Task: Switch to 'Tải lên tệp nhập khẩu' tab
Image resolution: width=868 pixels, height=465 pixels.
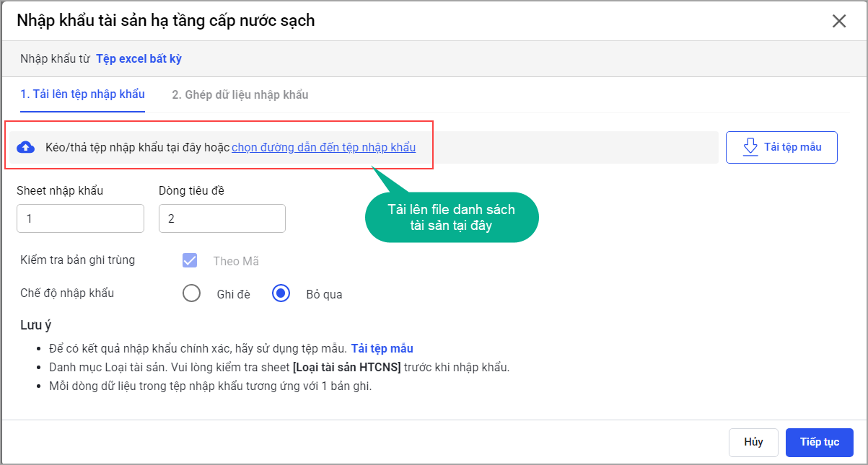Action: click(82, 94)
